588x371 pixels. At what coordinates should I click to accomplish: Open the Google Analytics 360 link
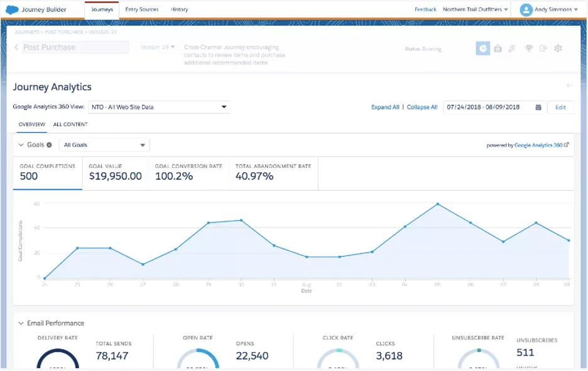538,145
